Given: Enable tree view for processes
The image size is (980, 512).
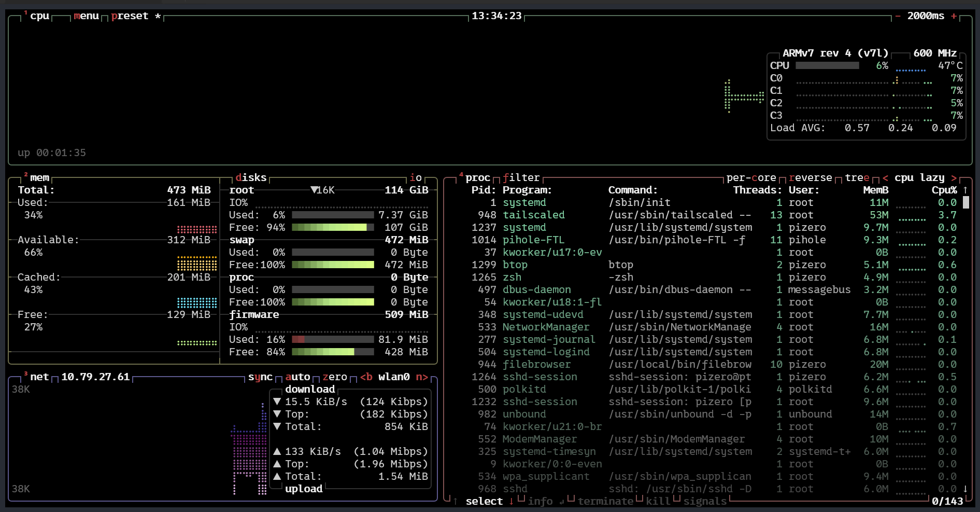Looking at the screenshot, I should click(x=857, y=178).
